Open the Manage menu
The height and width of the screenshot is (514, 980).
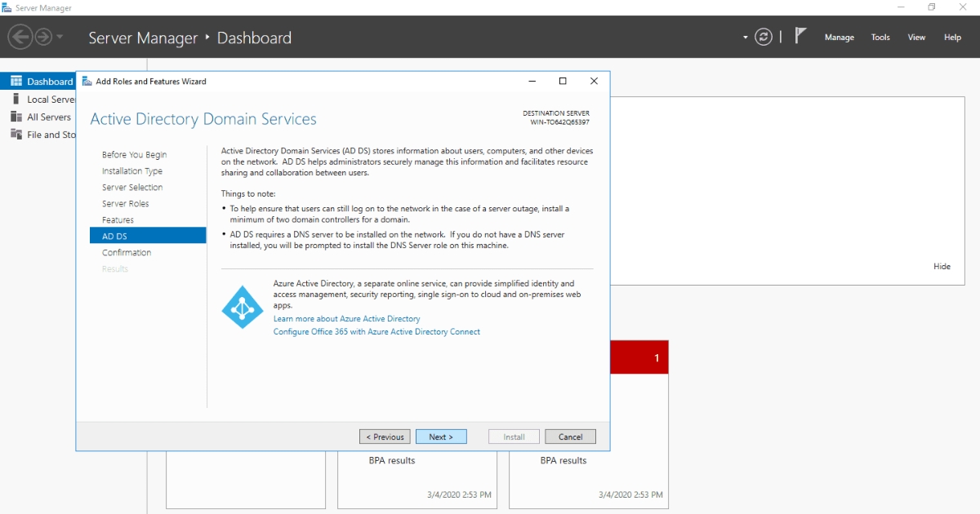tap(840, 37)
